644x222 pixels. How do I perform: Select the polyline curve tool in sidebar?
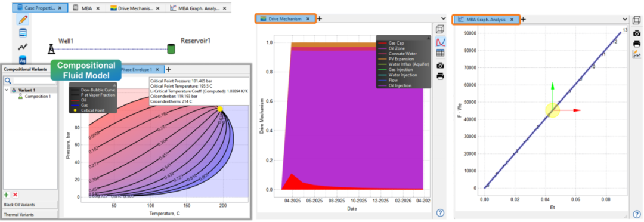coord(23,47)
